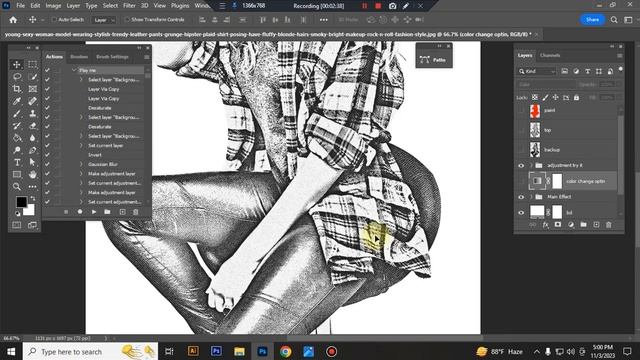
Task: Click the Play selection button in Actions panel
Action: (x=94, y=212)
